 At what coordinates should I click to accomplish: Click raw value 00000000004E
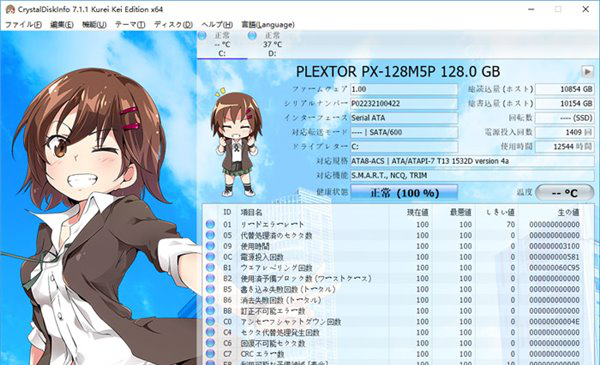click(555, 321)
